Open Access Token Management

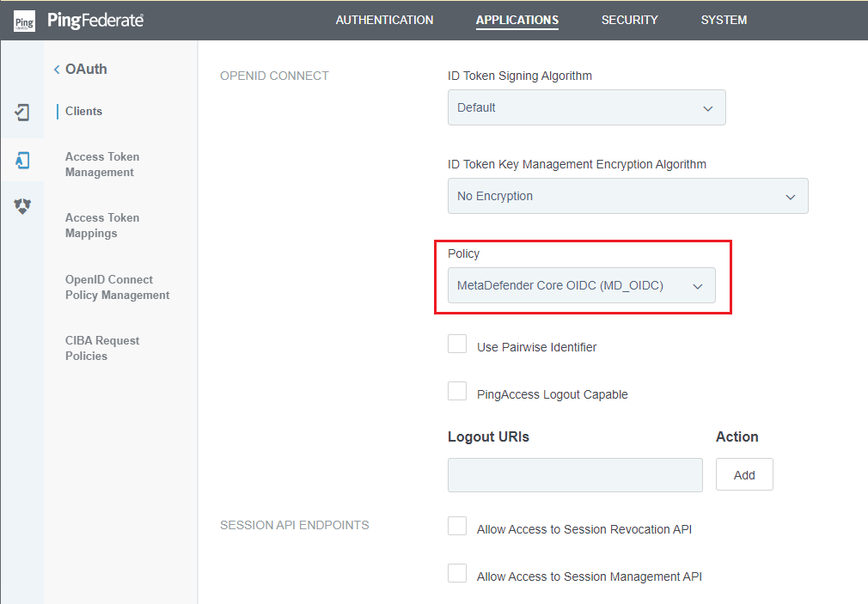(102, 164)
